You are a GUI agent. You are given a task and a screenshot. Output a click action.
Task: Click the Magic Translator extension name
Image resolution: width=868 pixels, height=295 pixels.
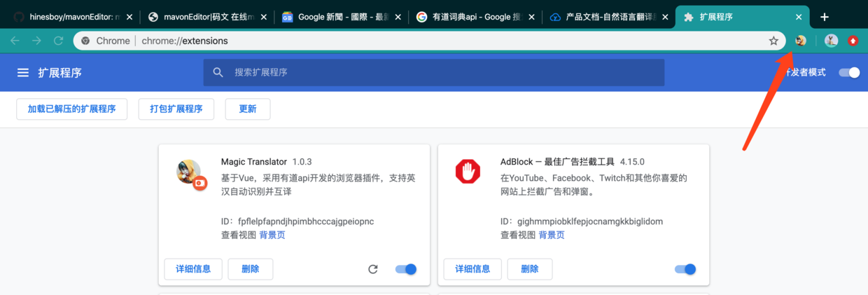click(x=254, y=161)
